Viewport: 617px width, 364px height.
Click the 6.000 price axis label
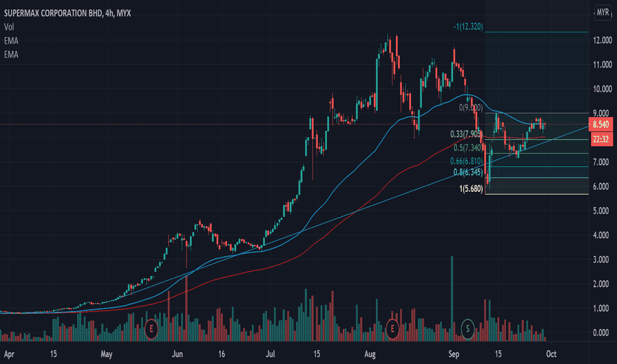point(602,187)
